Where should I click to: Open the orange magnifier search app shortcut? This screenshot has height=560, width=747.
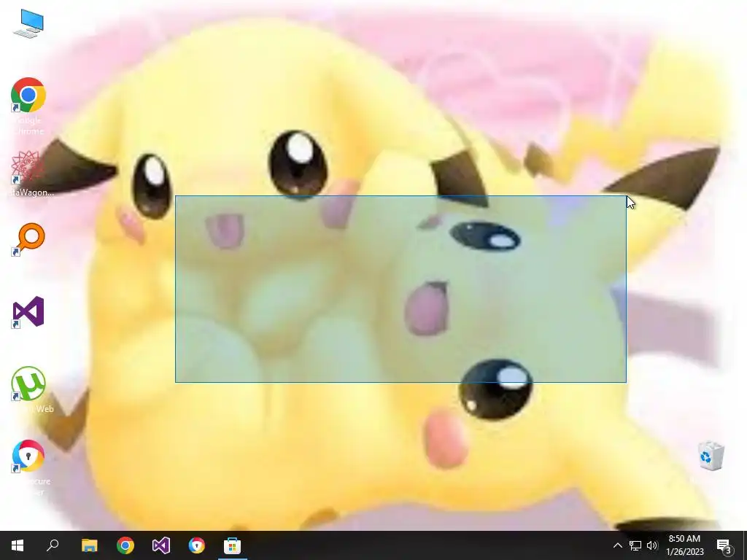tap(28, 239)
